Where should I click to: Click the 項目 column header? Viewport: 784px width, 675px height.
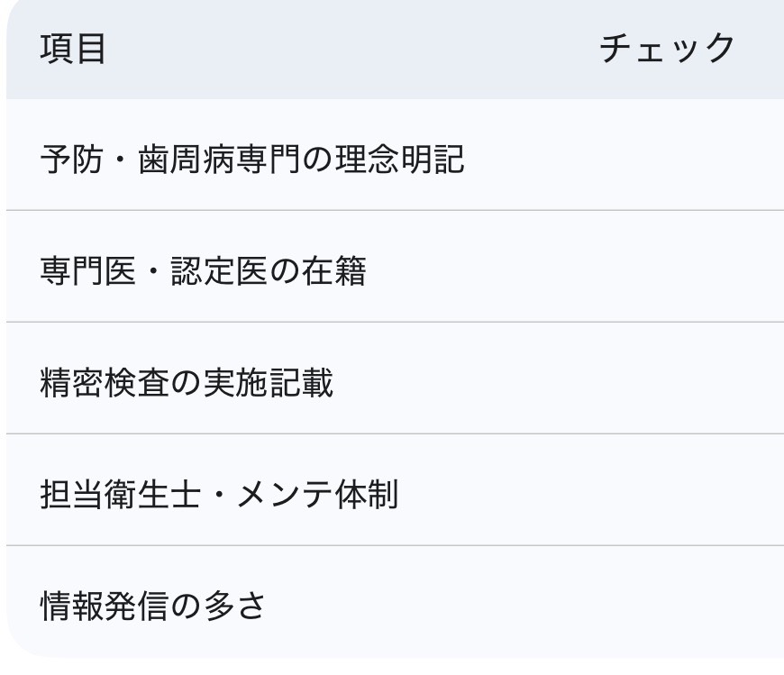(73, 49)
